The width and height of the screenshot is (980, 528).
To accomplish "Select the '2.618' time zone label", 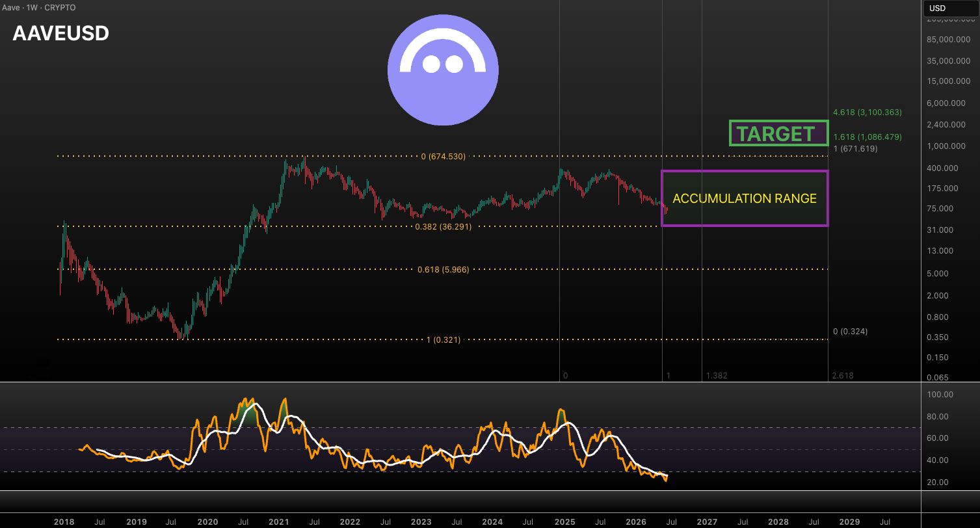I will click(842, 376).
